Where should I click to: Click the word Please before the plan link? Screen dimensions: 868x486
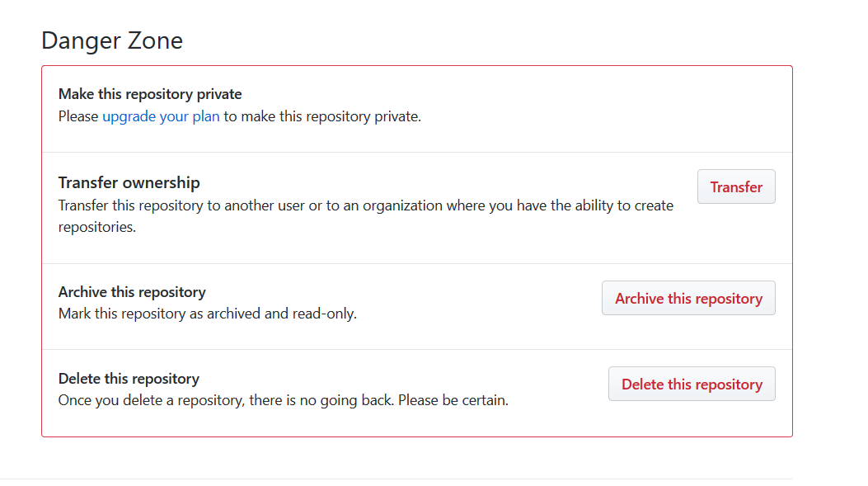click(78, 116)
